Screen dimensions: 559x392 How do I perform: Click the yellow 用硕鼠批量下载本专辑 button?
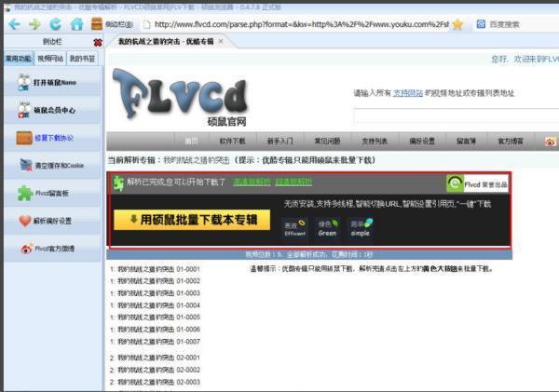[x=192, y=220]
